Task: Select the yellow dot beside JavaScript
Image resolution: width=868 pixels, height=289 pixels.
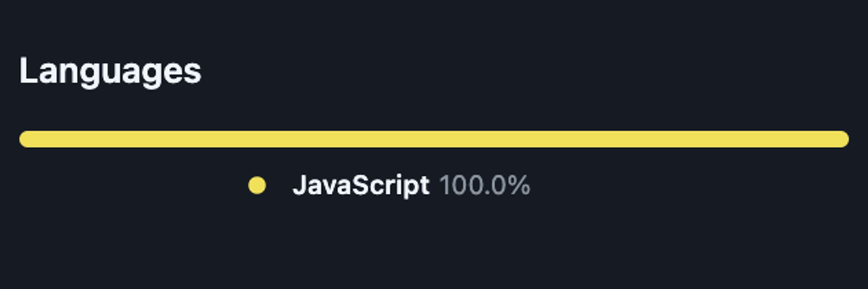Action: click(x=257, y=185)
